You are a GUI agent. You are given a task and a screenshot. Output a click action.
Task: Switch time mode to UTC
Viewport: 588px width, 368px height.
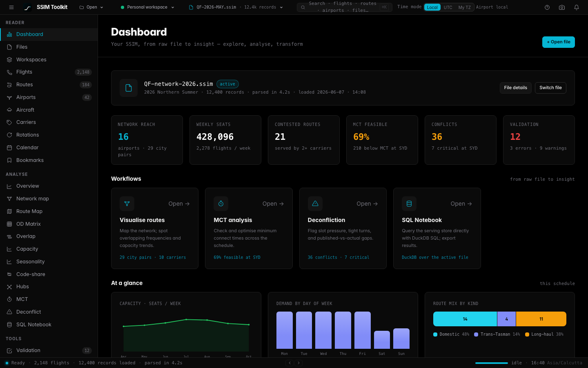point(448,7)
